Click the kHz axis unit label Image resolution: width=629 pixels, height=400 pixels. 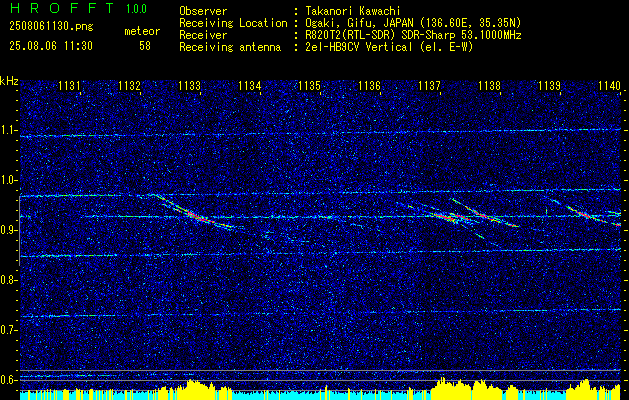(x=9, y=81)
